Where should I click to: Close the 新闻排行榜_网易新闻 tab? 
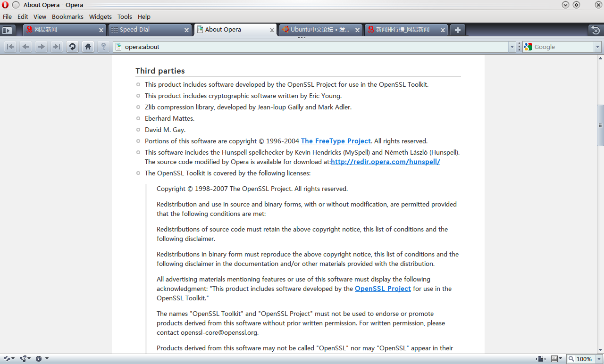[443, 30]
